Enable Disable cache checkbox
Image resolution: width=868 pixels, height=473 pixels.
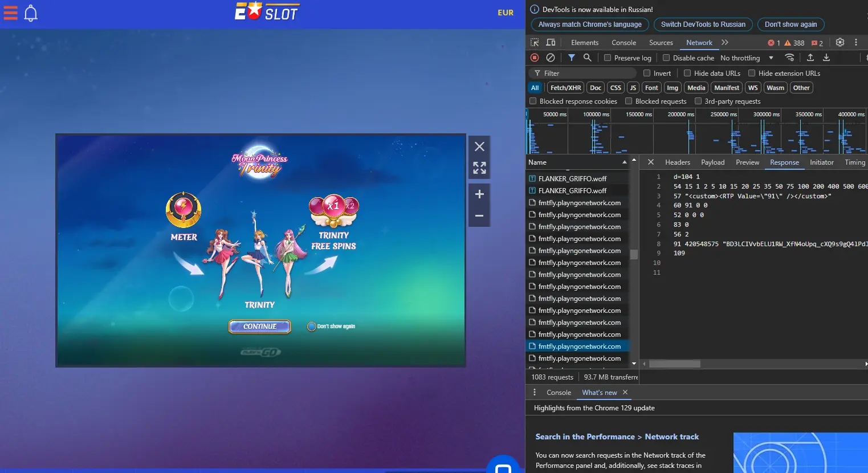click(x=666, y=58)
